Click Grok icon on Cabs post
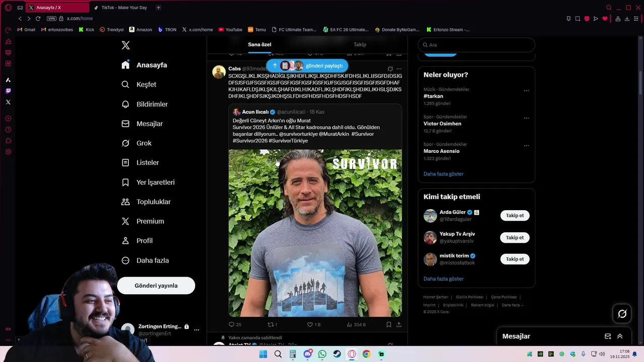Screen dimensions: 644x362 tap(390, 69)
